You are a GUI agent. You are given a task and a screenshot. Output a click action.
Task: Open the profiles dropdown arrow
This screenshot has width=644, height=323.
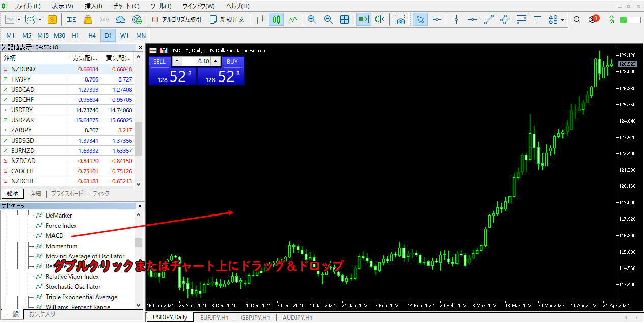(x=40, y=20)
